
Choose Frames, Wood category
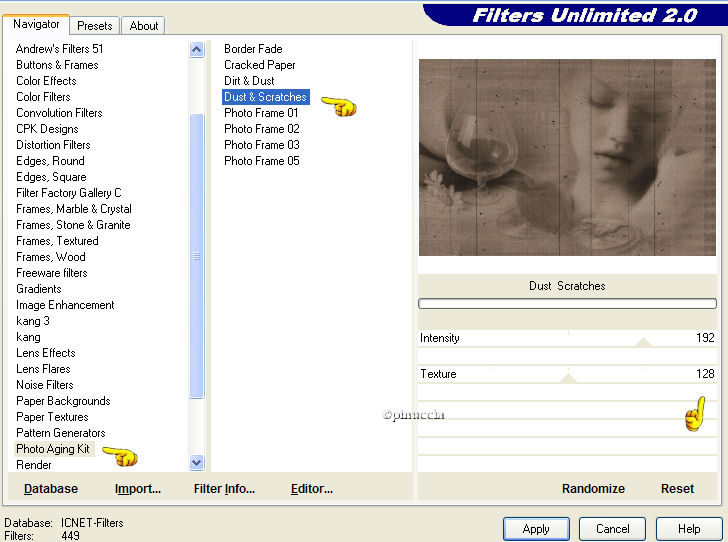pos(51,257)
